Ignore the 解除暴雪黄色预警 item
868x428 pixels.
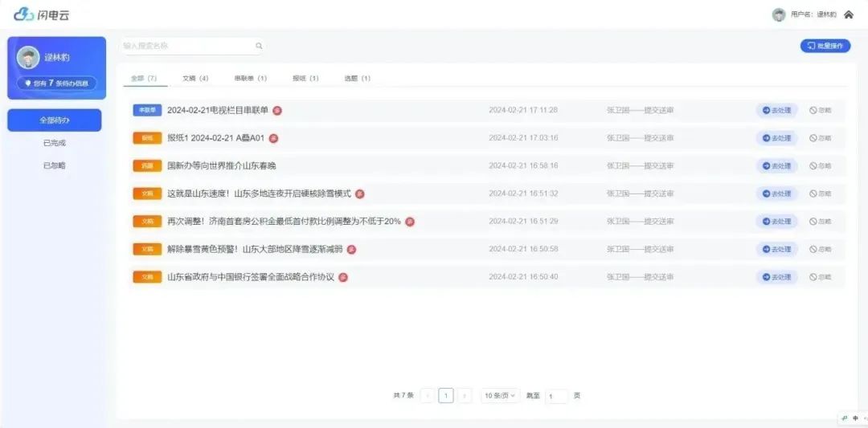821,250
